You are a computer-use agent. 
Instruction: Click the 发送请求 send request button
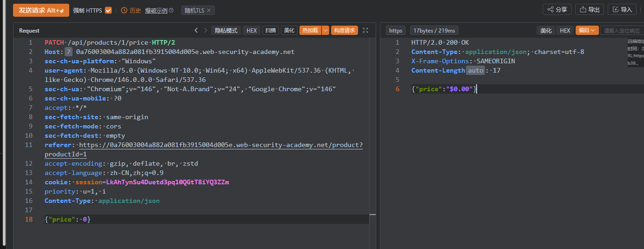point(41,10)
